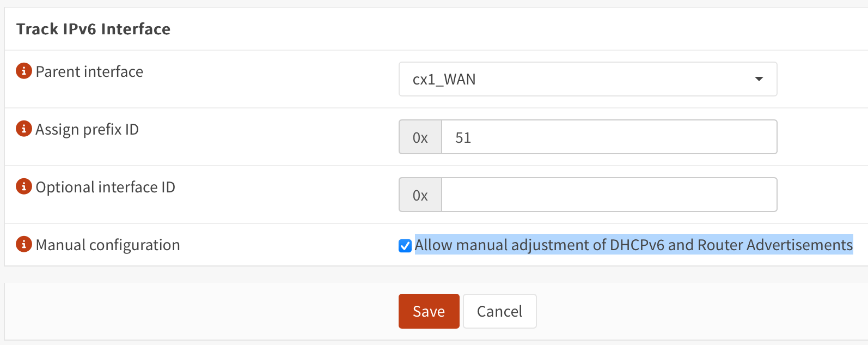The image size is (868, 345).
Task: Click the 0x prefix beside Optional interface ID
Action: point(420,195)
